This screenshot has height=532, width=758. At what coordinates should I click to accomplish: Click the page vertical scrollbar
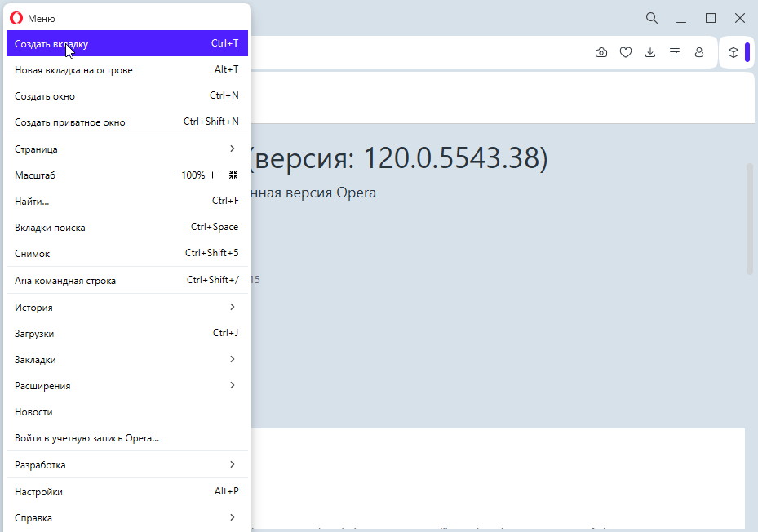(x=750, y=219)
